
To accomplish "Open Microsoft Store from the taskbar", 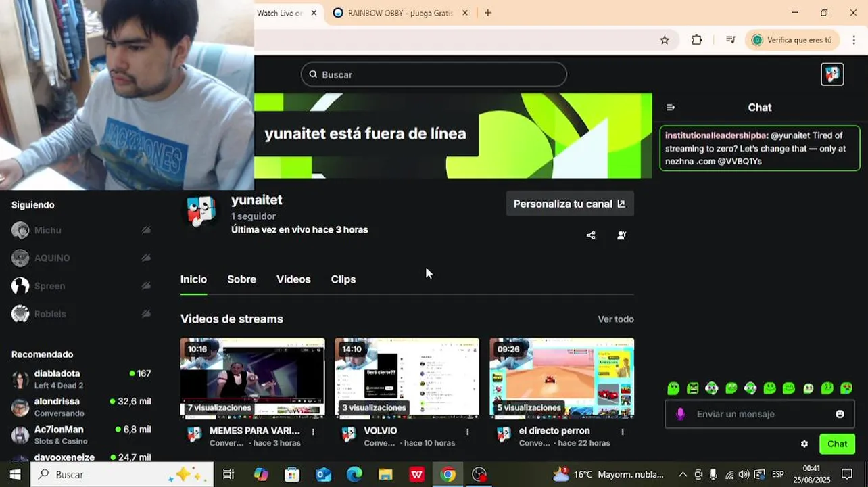I will tap(292, 475).
